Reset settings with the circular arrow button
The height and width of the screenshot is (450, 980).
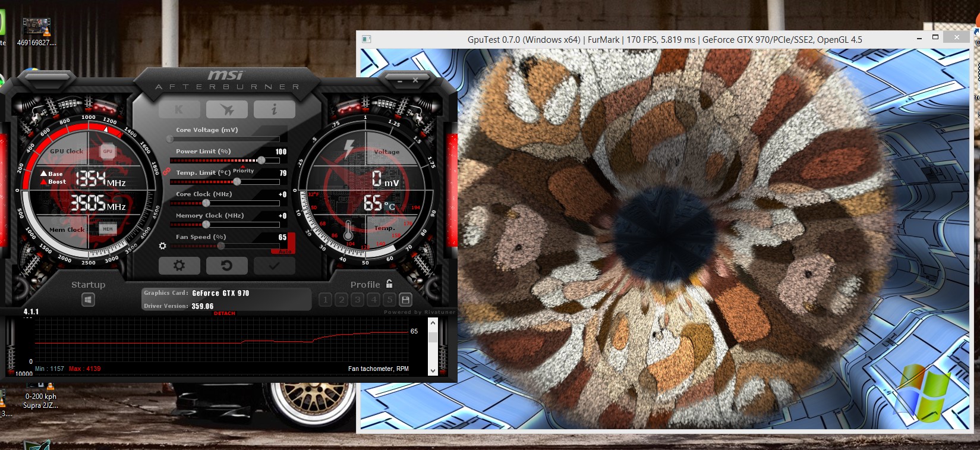[226, 266]
